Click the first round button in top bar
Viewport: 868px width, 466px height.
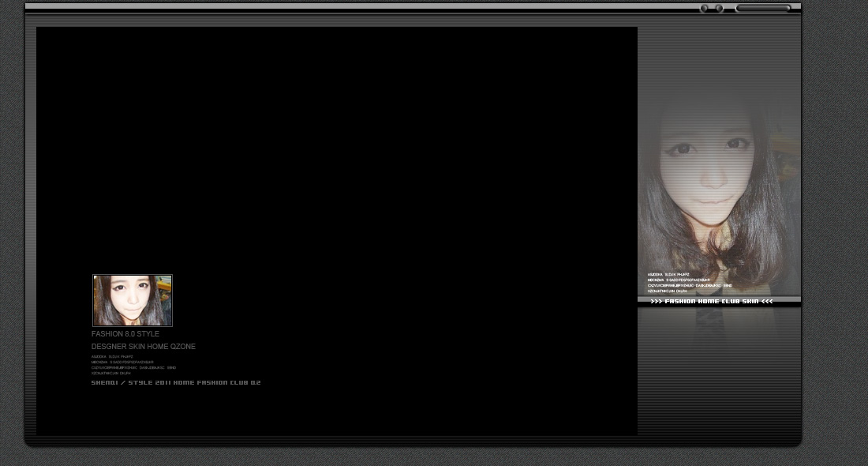(704, 9)
